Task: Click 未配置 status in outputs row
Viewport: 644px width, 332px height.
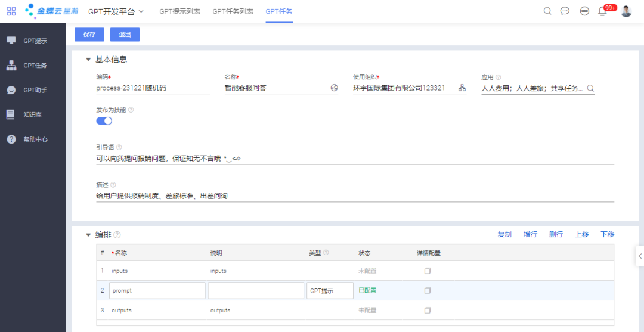Action: [367, 311]
